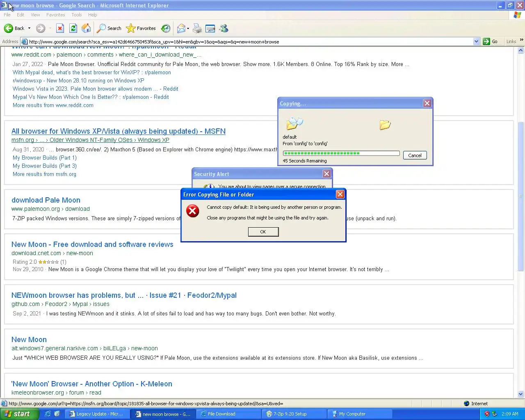The image size is (525, 420).
Task: Click the vertical scrollbar thumb
Action: click(x=521, y=196)
